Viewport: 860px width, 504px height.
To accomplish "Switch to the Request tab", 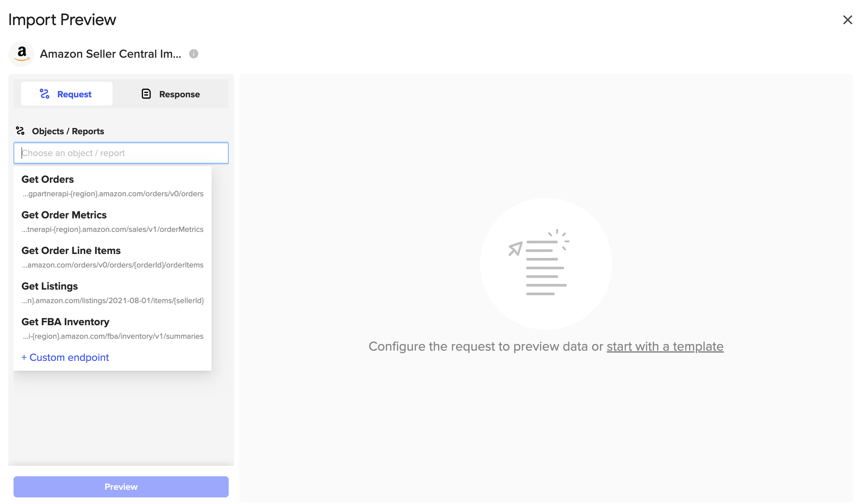I will 67,94.
